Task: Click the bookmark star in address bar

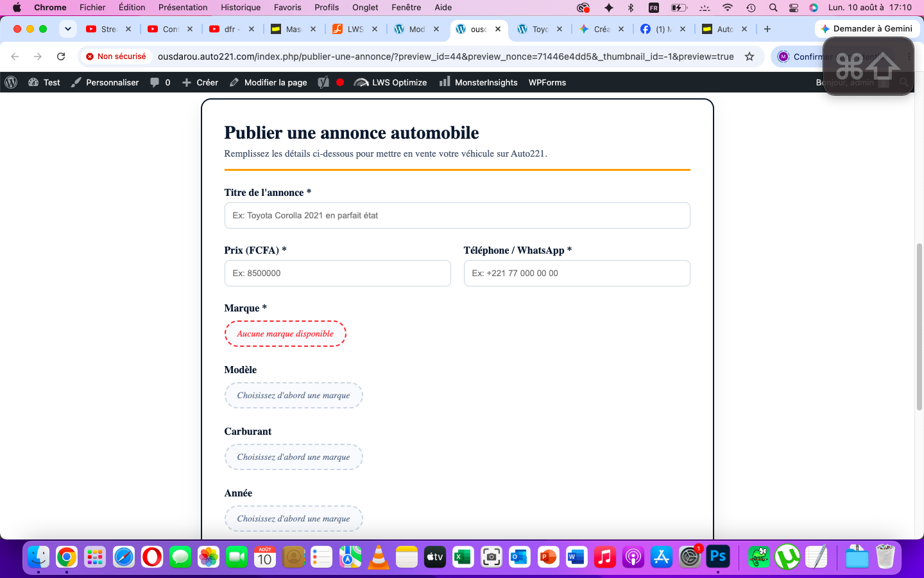Action: (x=749, y=57)
